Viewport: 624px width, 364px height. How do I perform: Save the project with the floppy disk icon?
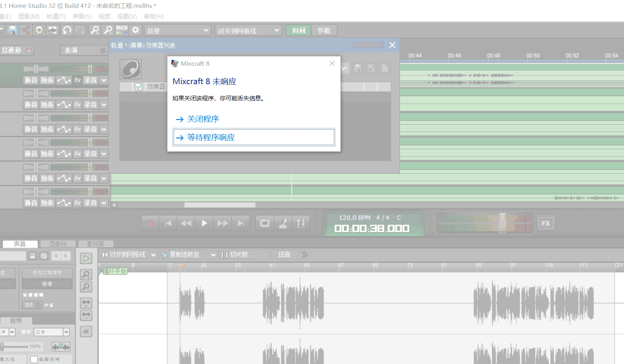click(13, 30)
